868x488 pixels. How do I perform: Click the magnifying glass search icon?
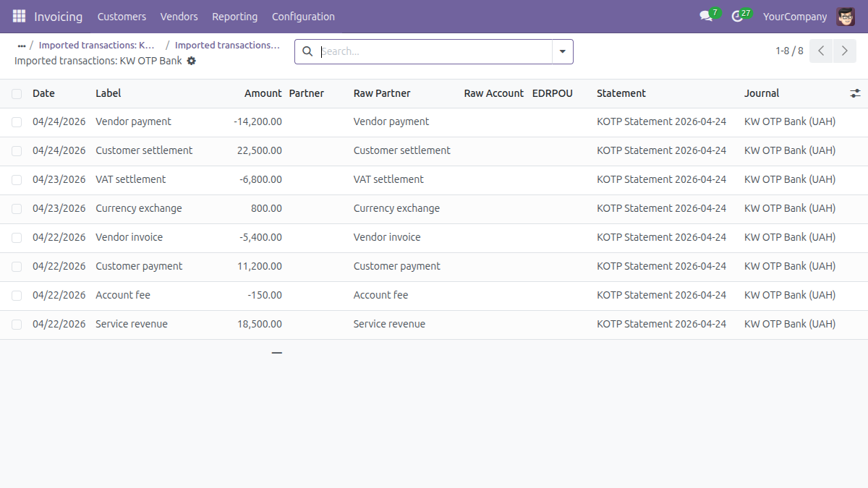coord(307,51)
